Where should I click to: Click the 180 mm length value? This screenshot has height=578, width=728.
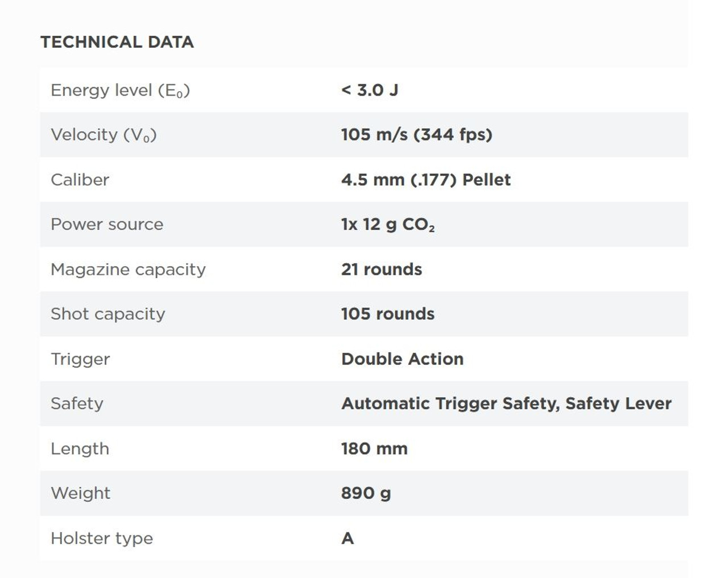coord(374,449)
